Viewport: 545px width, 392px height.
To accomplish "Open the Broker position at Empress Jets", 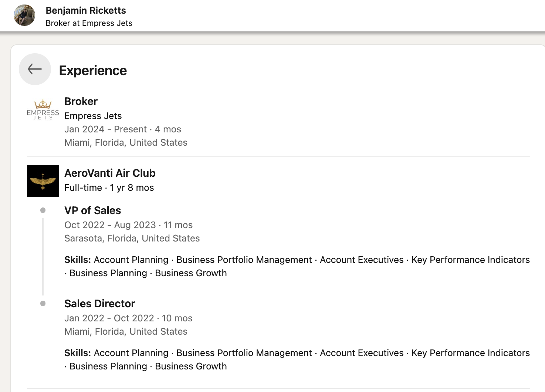I will (x=81, y=101).
